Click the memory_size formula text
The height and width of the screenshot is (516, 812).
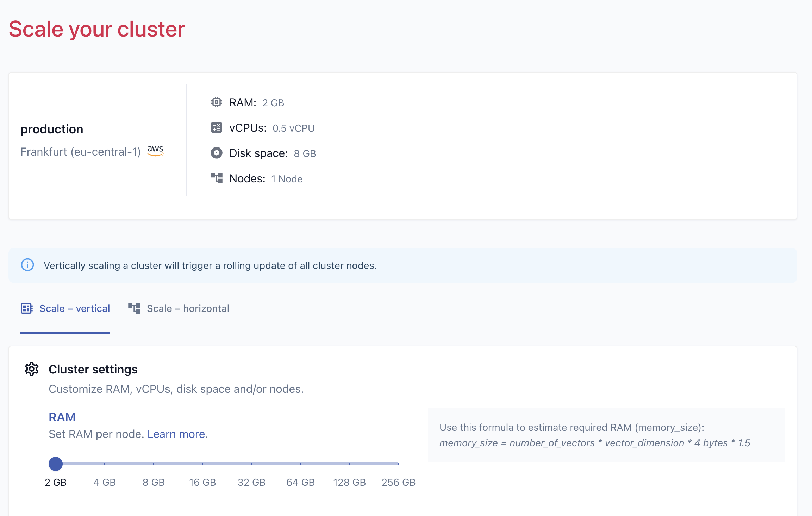click(x=595, y=443)
